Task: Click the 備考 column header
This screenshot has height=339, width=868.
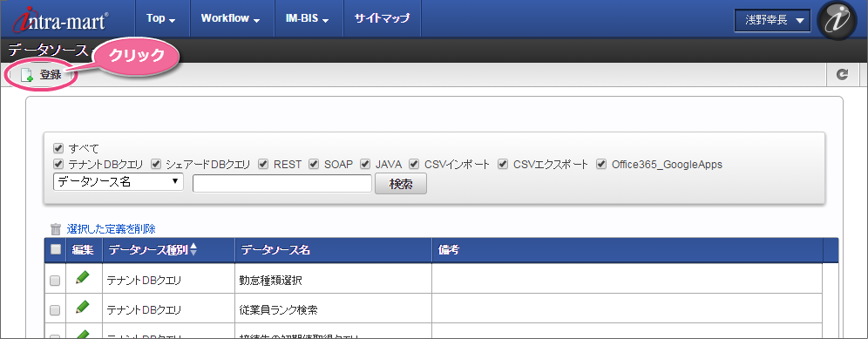Action: pos(627,250)
